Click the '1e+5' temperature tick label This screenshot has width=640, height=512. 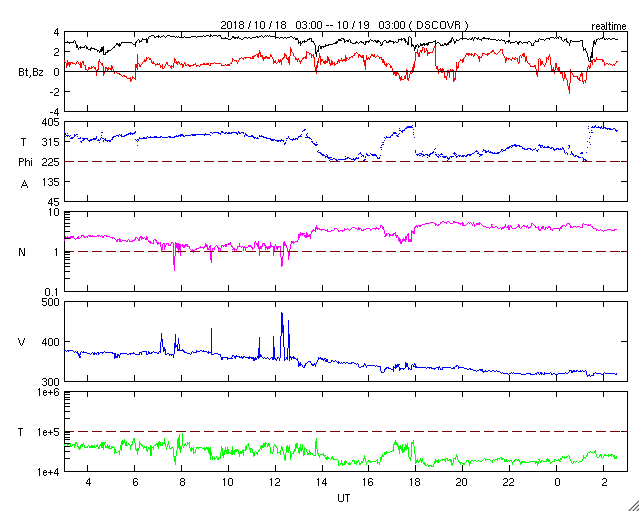49,432
